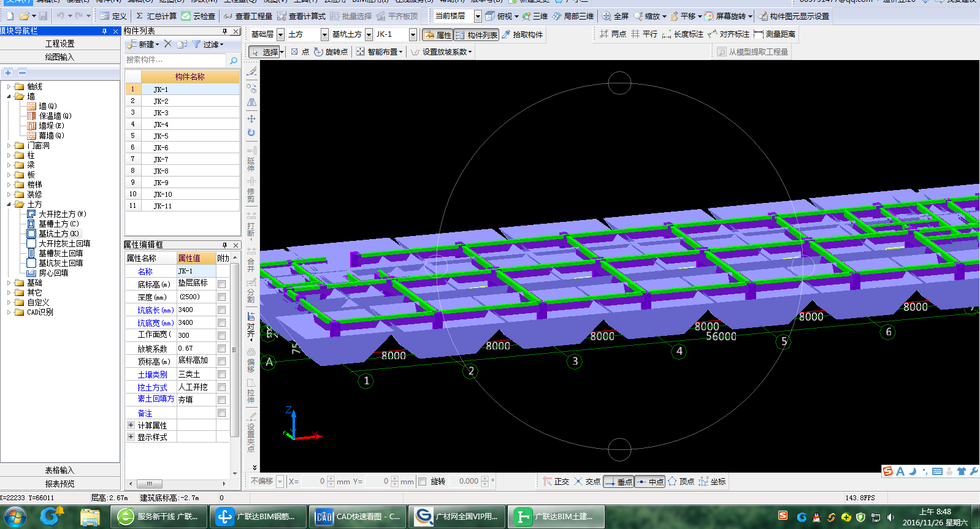The width and height of the screenshot is (980, 529).
Task: Activate 局部三维 partial 3D view
Action: (x=573, y=16)
